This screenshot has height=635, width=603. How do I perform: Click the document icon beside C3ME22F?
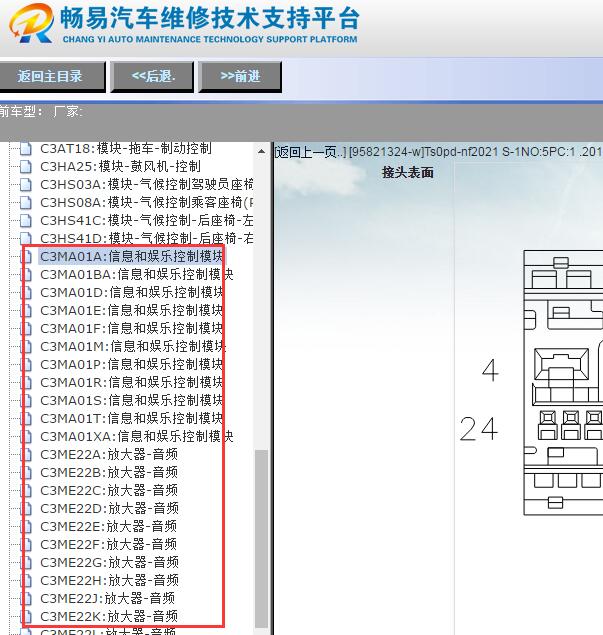click(x=27, y=544)
